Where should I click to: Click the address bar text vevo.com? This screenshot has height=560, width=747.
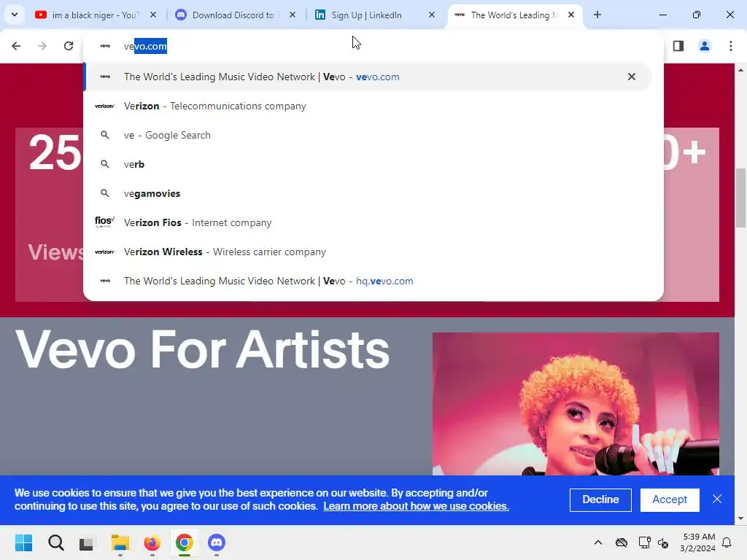point(145,46)
